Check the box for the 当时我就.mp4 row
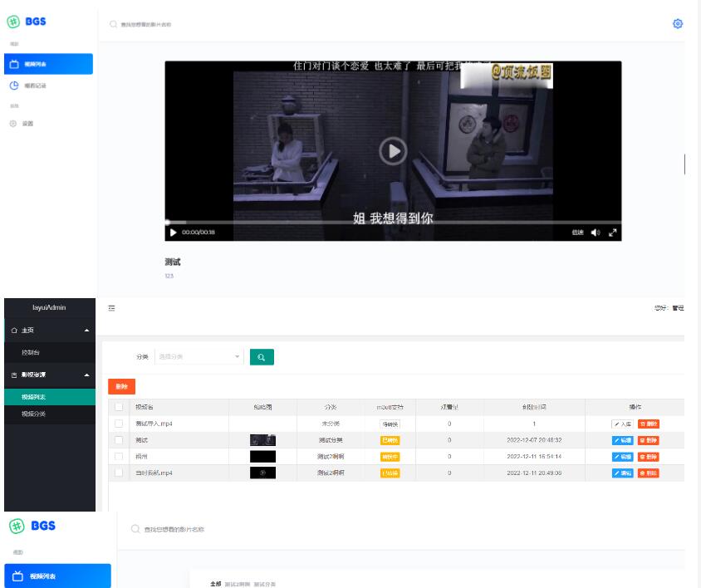 119,473
